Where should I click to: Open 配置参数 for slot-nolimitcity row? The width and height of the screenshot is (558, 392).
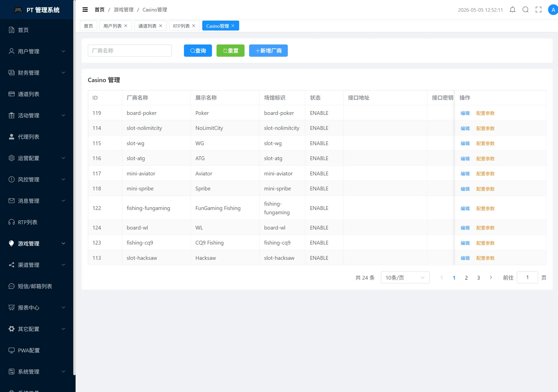485,128
